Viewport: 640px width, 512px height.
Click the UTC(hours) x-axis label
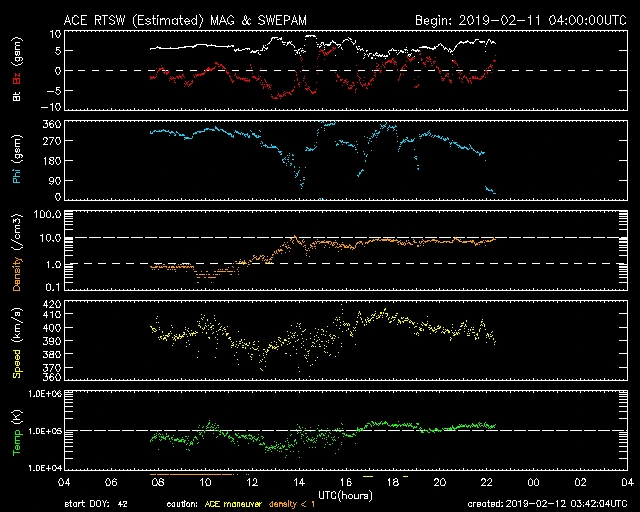(x=346, y=493)
